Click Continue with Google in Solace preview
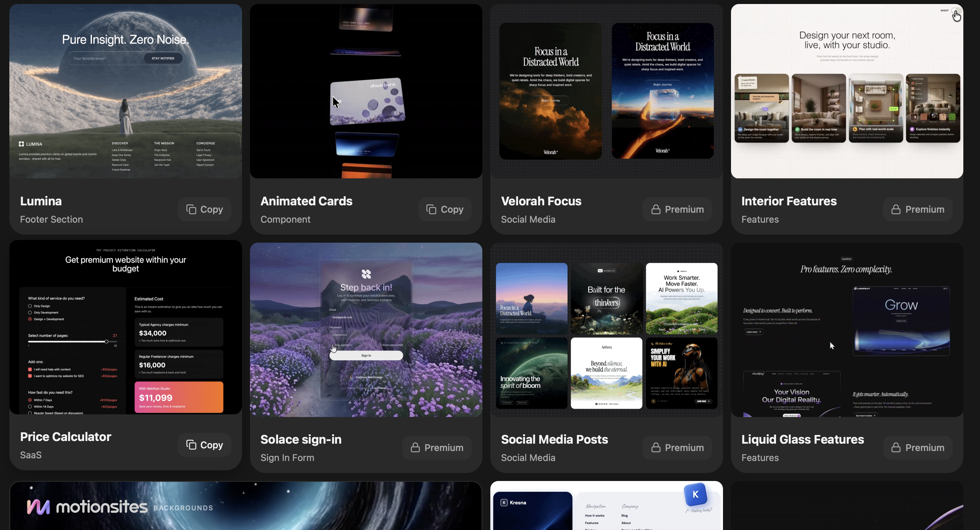Screen dimensions: 980x530 [x=366, y=377]
